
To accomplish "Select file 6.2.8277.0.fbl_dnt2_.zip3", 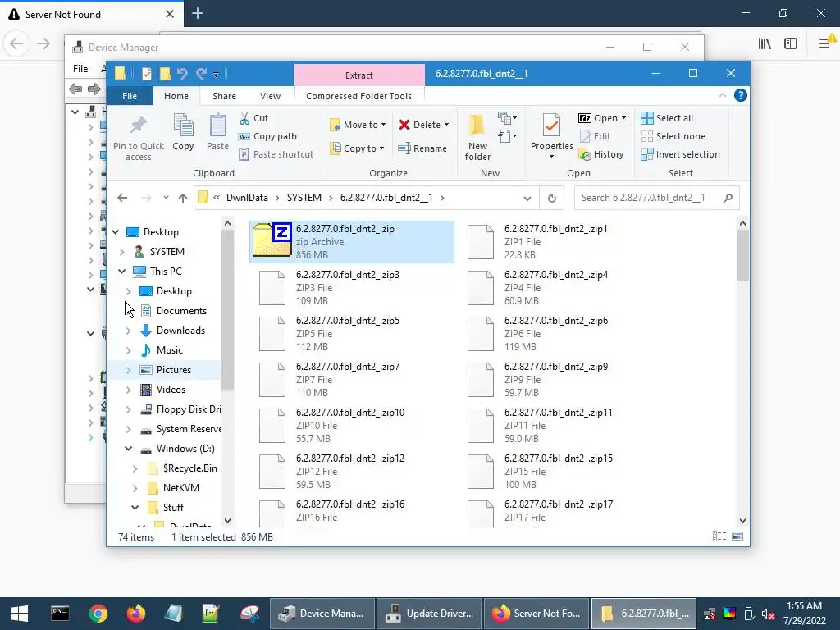I will pos(351,288).
